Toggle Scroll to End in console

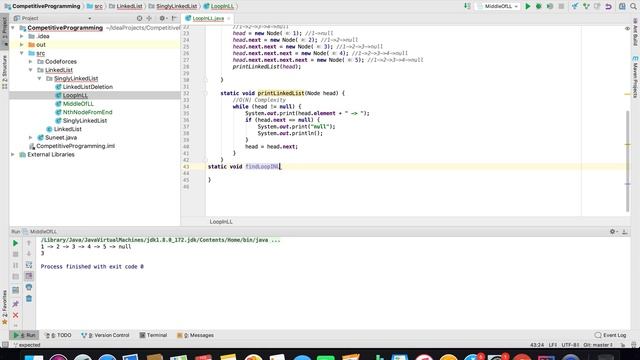click(x=29, y=276)
